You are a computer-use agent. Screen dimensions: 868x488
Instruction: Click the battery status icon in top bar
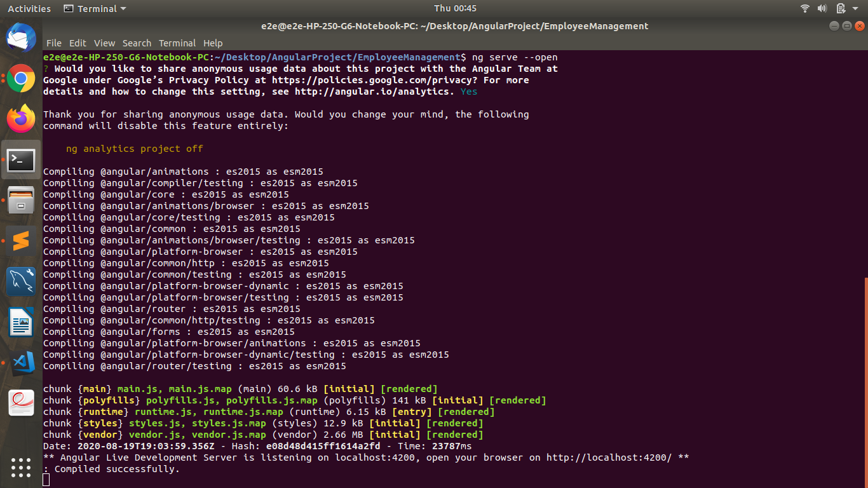841,8
